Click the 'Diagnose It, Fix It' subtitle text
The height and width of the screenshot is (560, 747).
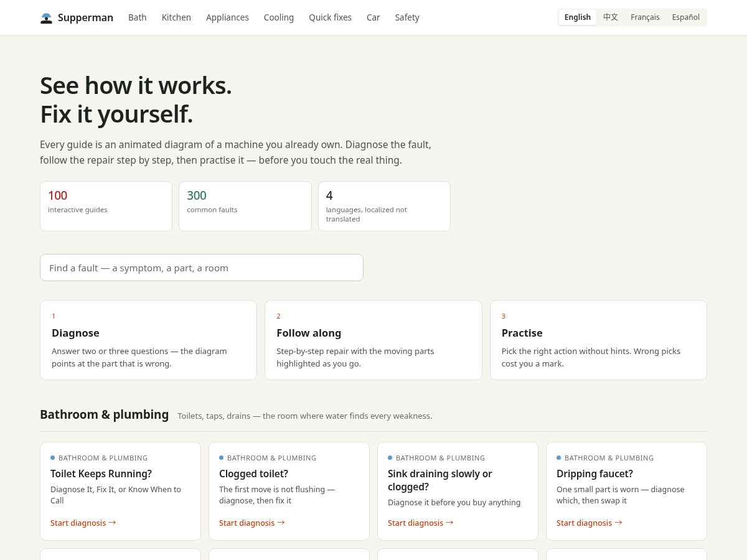[x=116, y=495]
